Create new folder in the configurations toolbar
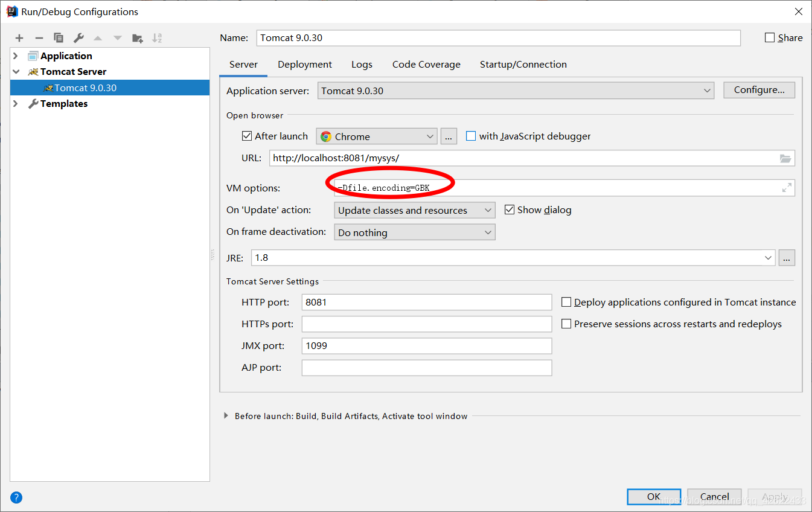 tap(138, 38)
